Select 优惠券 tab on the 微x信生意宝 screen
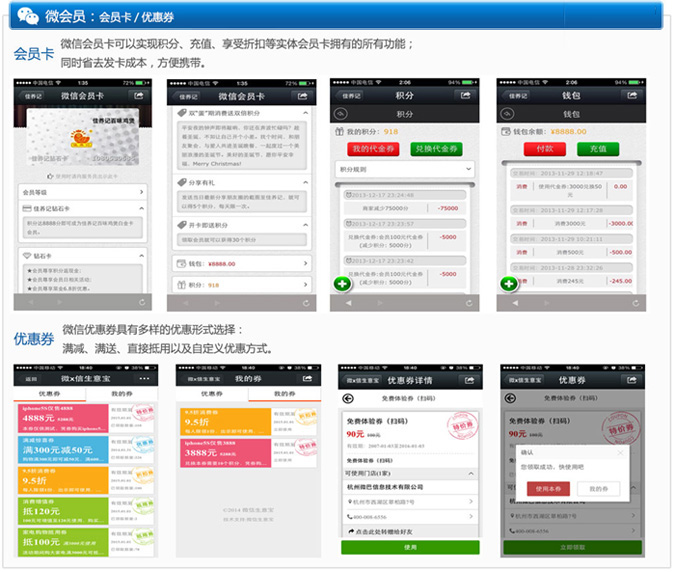This screenshot has height=572, width=675. tap(50, 393)
